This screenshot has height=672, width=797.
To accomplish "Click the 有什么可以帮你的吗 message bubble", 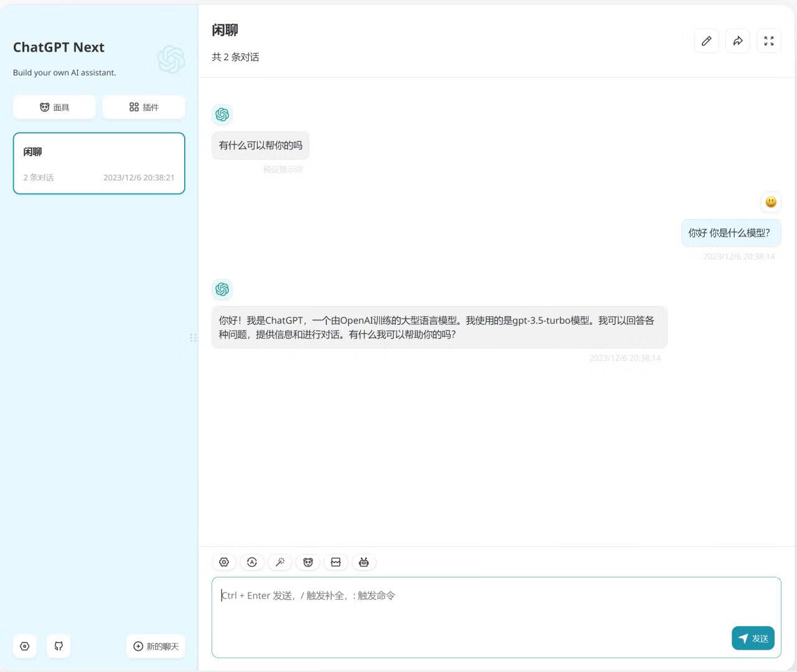I will pos(261,145).
